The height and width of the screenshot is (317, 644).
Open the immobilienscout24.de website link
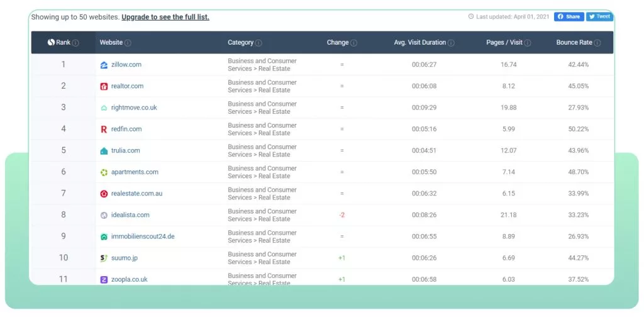tap(143, 236)
